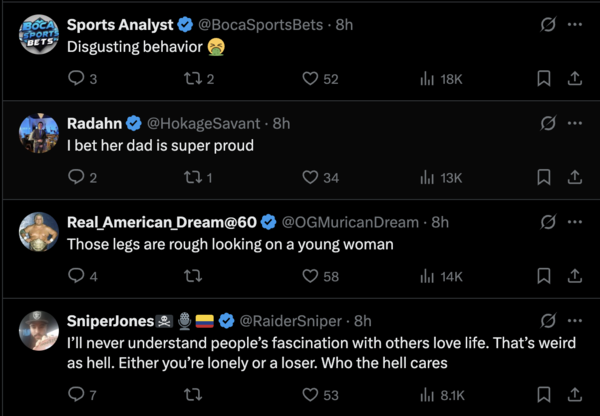Share Sports Analyst's tweet
The height and width of the screenshot is (416, 600).
575,78
